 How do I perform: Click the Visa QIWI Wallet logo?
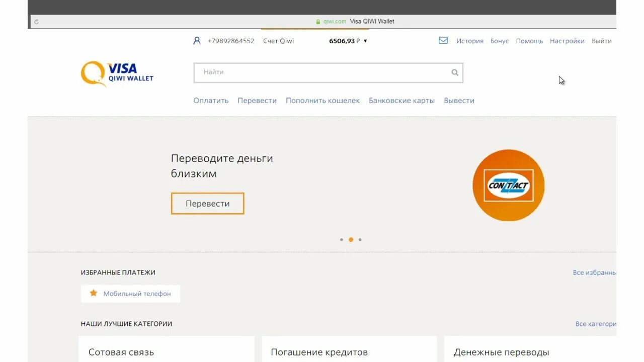(117, 74)
